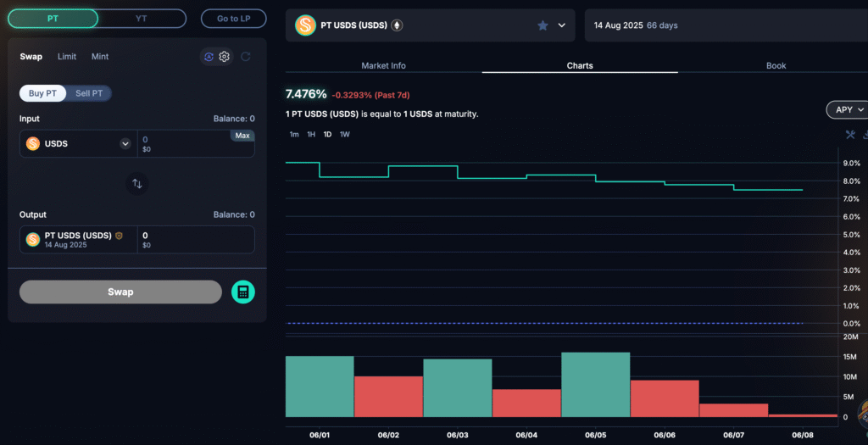Set chart interval to 1D
Viewport: 868px width, 445px height.
click(x=328, y=135)
